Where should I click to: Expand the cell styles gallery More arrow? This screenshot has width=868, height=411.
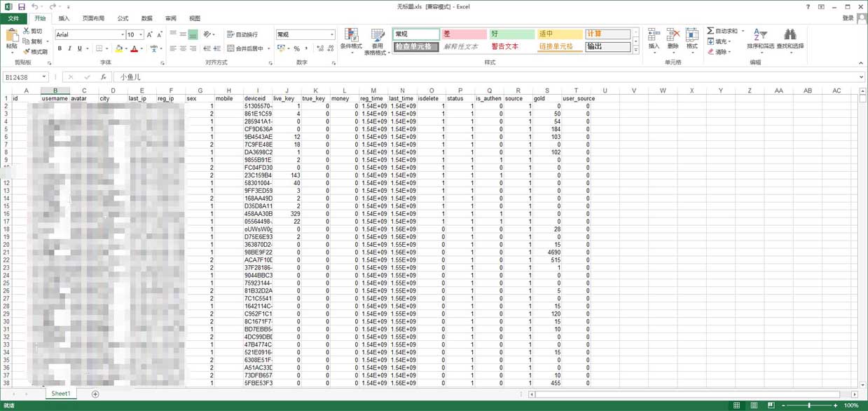pyautogui.click(x=636, y=50)
